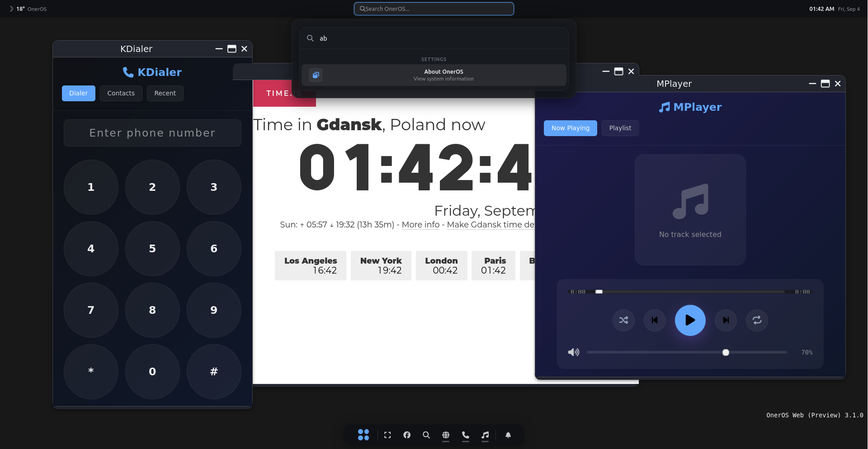Image resolution: width=868 pixels, height=449 pixels.
Task: Click the search magnifier icon in the dock
Action: point(426,435)
